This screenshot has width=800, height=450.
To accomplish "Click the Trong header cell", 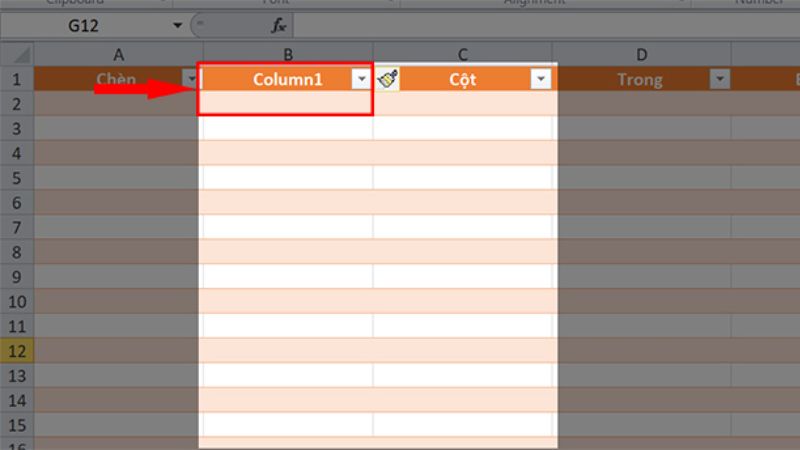I will (642, 79).
